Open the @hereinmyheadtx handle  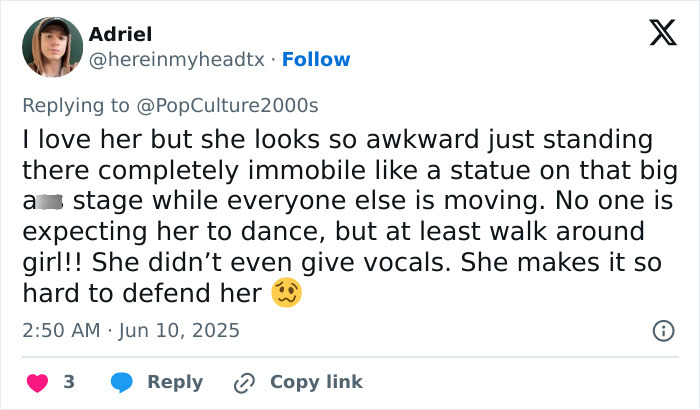pyautogui.click(x=177, y=60)
